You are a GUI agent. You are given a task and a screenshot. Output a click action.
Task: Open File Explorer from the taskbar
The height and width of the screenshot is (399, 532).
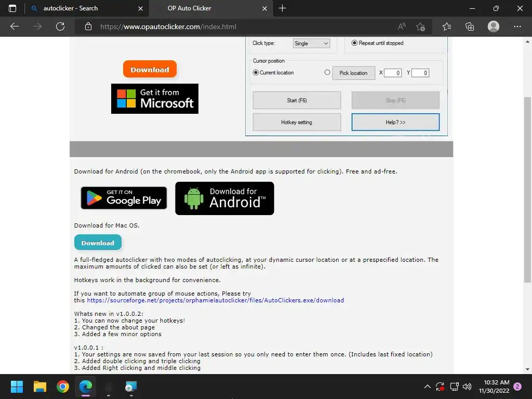click(39, 387)
